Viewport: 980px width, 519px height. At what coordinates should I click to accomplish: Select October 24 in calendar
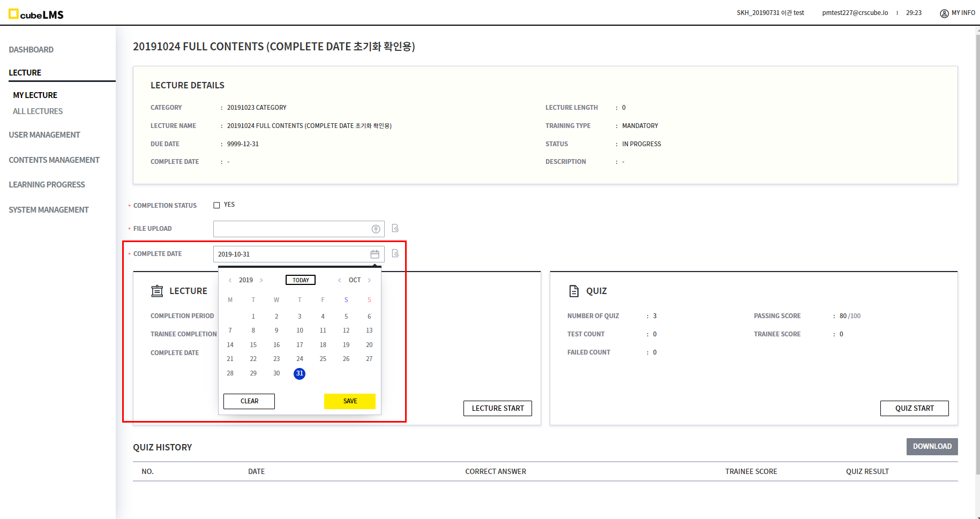coord(300,359)
